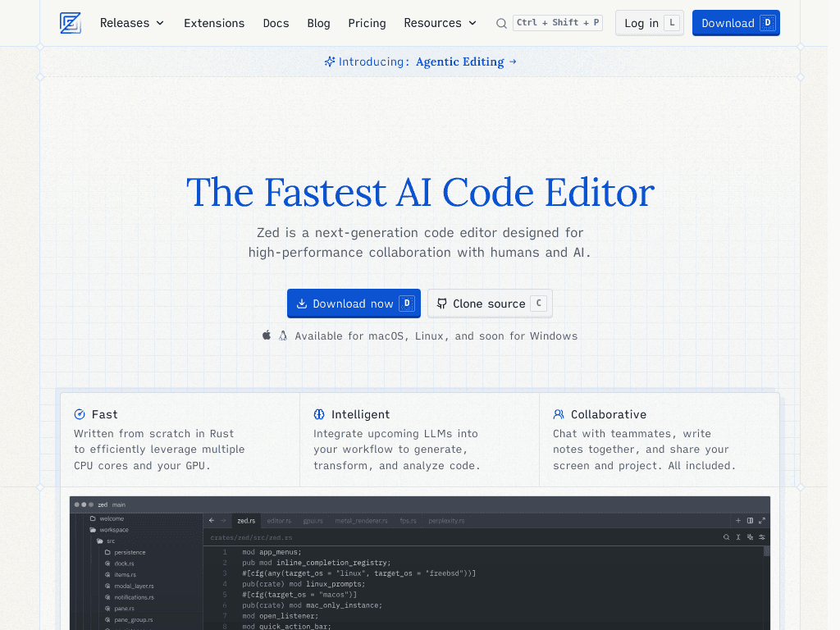Go to the Extensions page
Viewport: 840px width, 630px height.
tap(214, 23)
